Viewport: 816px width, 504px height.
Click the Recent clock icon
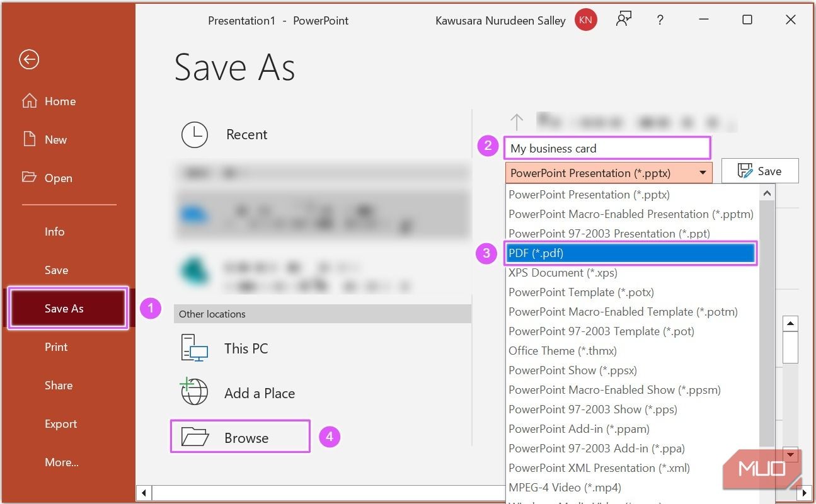[195, 135]
